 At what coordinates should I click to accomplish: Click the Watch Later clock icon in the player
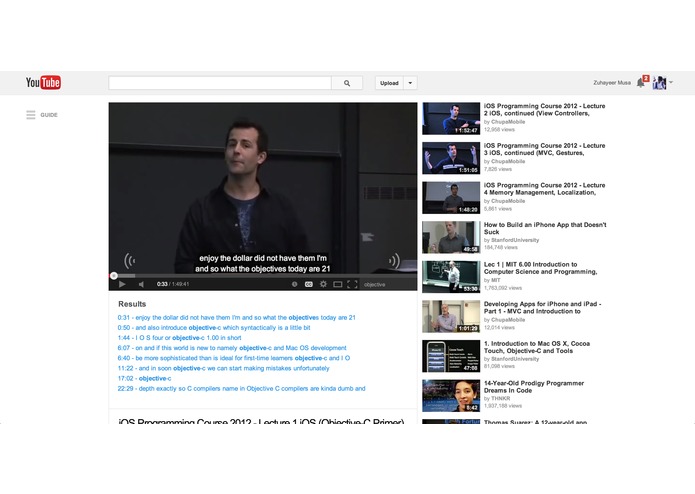[294, 284]
